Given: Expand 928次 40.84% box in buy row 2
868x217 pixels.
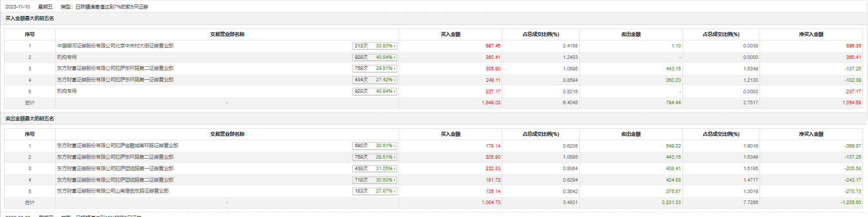Looking at the screenshot, I should [375, 57].
